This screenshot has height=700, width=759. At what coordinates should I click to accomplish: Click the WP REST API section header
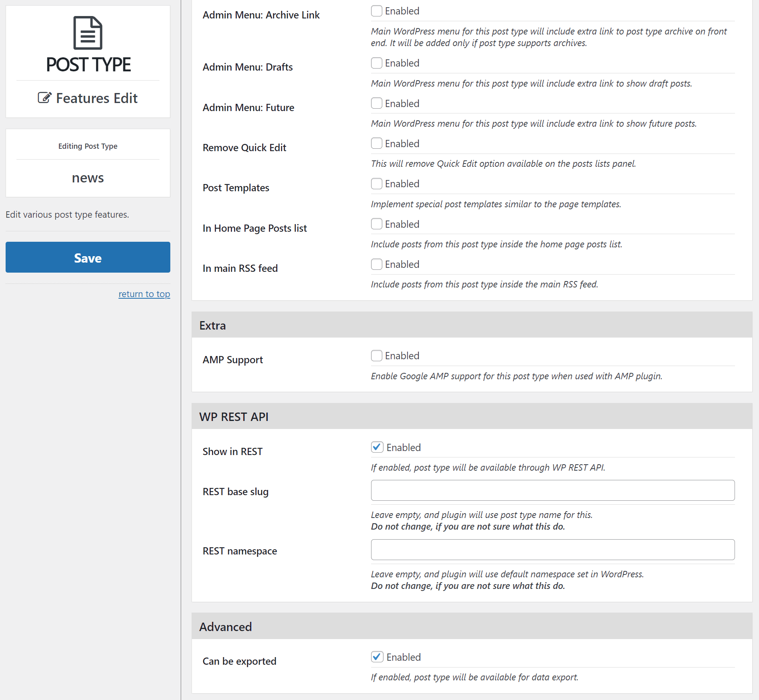472,417
